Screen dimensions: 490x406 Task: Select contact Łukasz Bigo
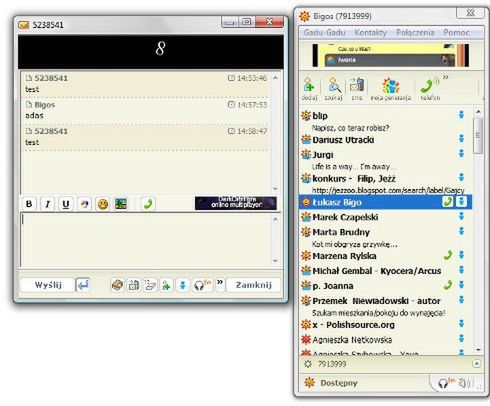pos(385,202)
